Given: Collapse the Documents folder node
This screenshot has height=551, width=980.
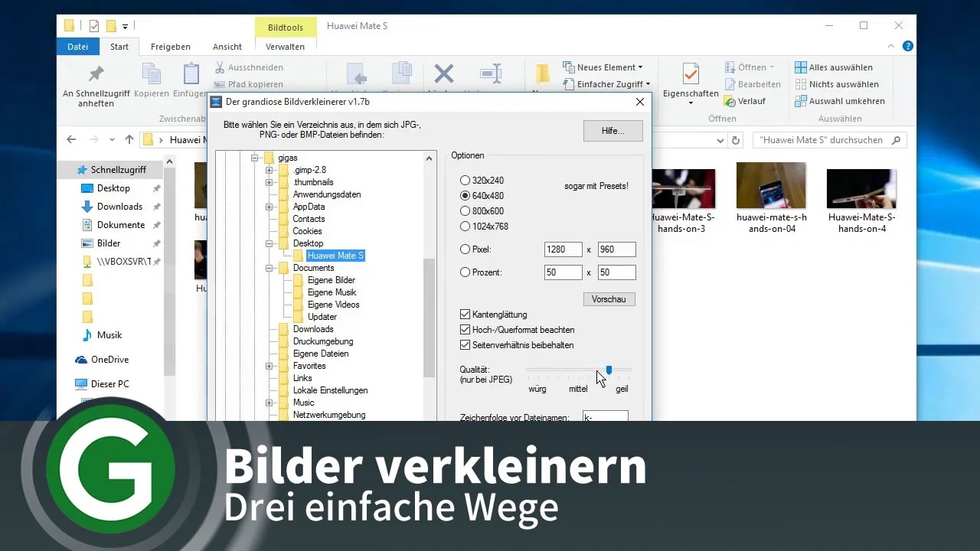Looking at the screenshot, I should pos(269,268).
